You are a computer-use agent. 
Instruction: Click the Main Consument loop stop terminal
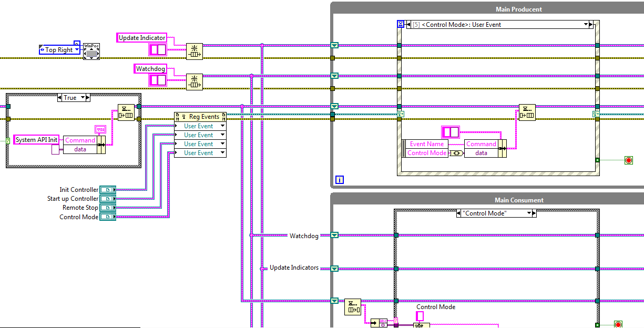click(x=618, y=324)
